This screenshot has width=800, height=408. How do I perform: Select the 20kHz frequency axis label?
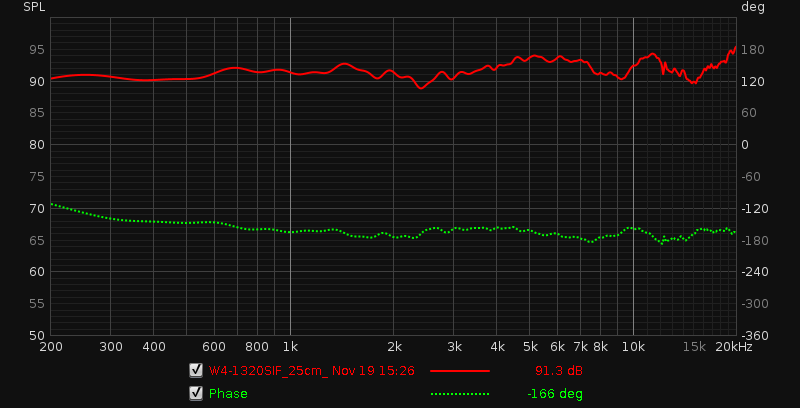pyautogui.click(x=734, y=347)
